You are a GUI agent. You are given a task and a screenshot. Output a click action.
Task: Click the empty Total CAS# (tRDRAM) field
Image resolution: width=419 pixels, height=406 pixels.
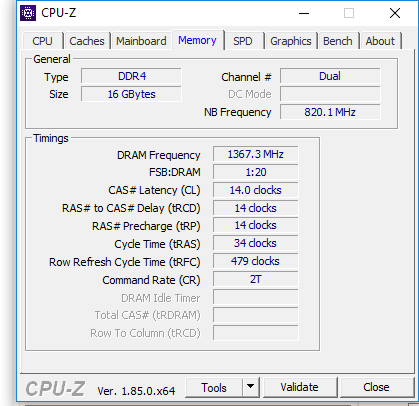click(256, 315)
